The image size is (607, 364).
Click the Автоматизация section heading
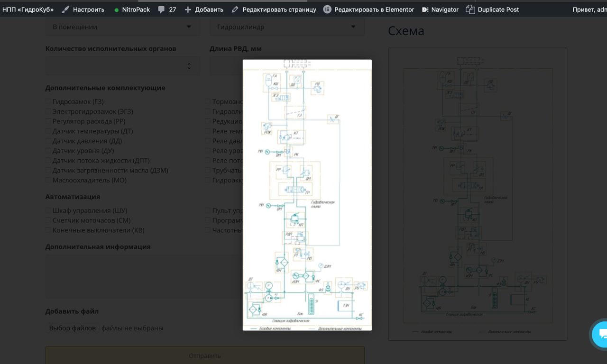click(x=73, y=197)
